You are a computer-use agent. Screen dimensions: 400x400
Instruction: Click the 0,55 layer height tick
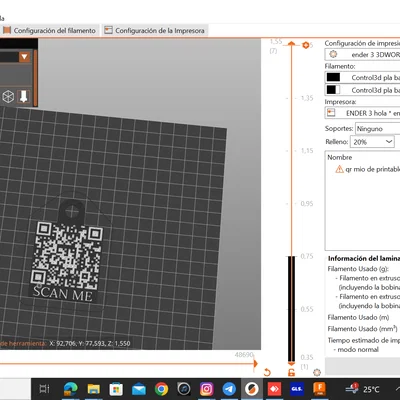pos(307,309)
